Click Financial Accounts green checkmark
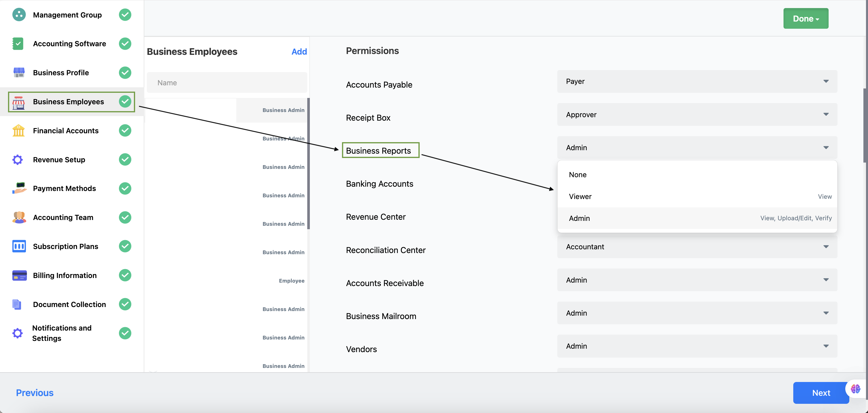 [125, 130]
